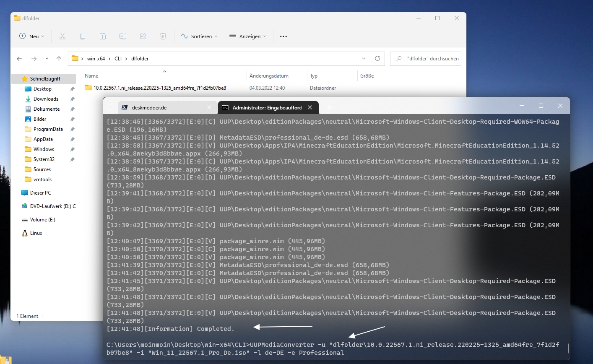This screenshot has height=364, width=593.
Task: Select Volume (E:) in navigation pane
Action: point(42,220)
